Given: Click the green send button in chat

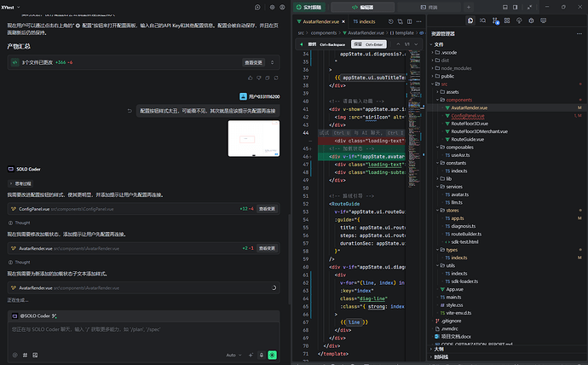Looking at the screenshot, I should pyautogui.click(x=272, y=354).
